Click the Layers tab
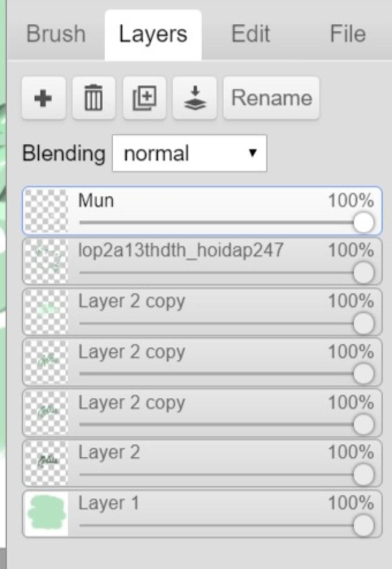 pos(153,34)
